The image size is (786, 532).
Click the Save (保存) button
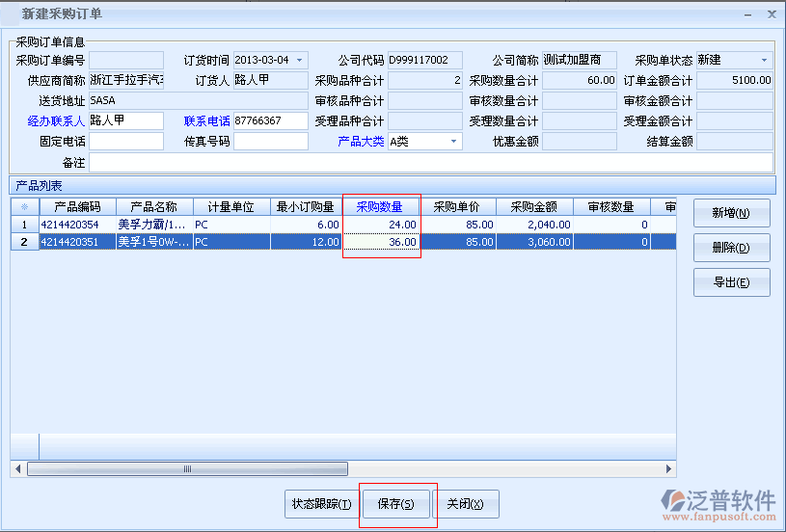click(x=395, y=504)
